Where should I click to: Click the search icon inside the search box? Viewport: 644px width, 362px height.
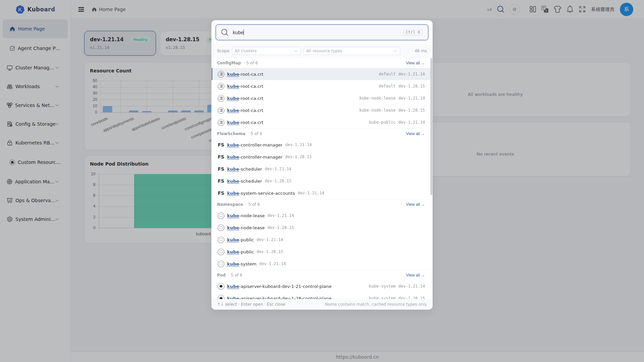(x=225, y=33)
